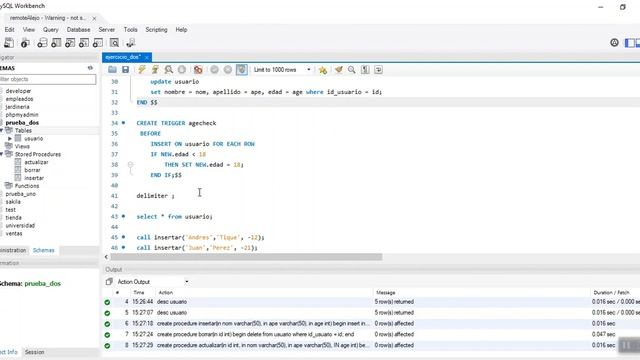The height and width of the screenshot is (360, 640).
Task: Collapse the Stored Procedures node
Action: click(x=2, y=154)
